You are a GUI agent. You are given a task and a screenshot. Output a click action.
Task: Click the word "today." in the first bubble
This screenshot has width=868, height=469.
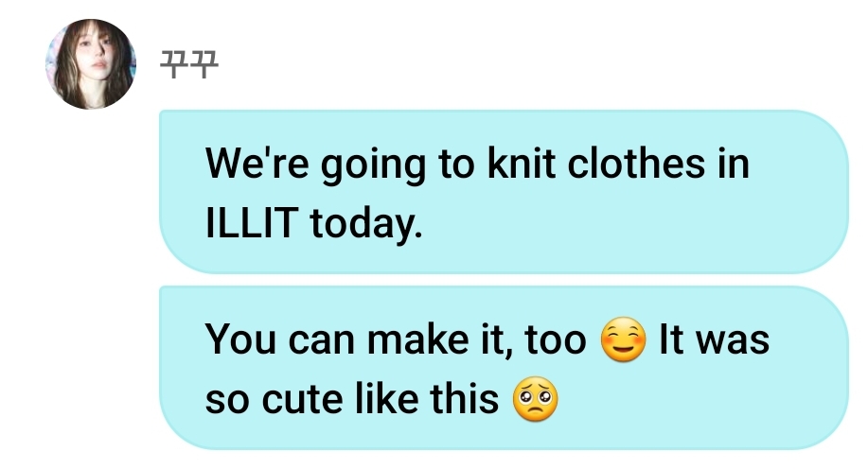click(366, 224)
